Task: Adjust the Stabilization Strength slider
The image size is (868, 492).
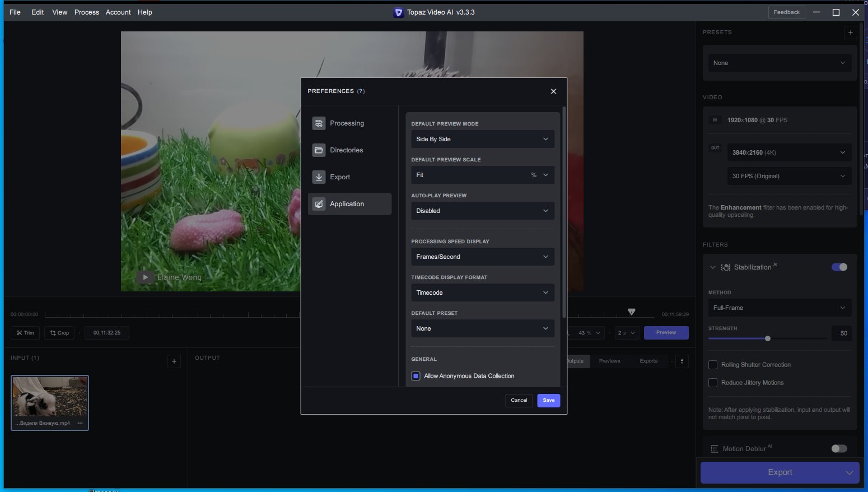Action: click(768, 338)
